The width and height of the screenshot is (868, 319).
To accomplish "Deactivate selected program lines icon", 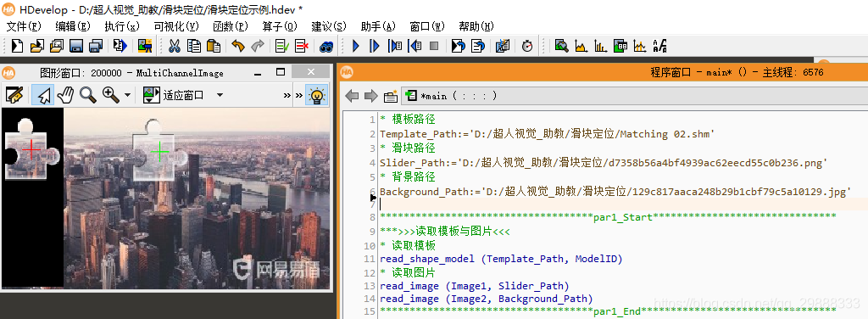I will click(x=302, y=46).
